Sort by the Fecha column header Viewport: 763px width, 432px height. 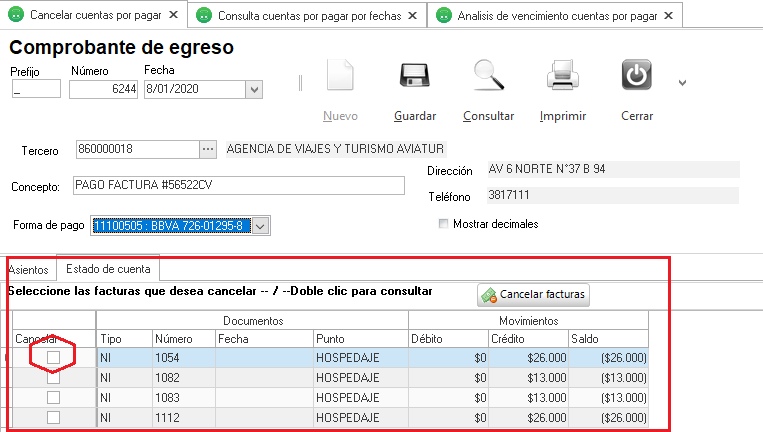(x=264, y=339)
